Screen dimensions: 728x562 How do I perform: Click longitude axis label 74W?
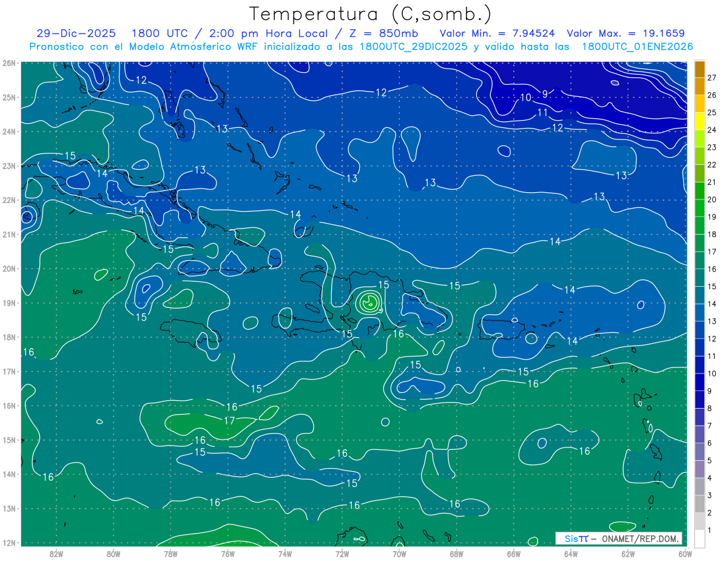(285, 554)
